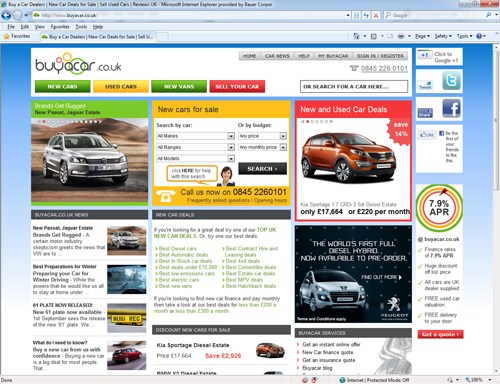Open the Facebook logo icon
The image size is (500, 384).
tap(451, 109)
